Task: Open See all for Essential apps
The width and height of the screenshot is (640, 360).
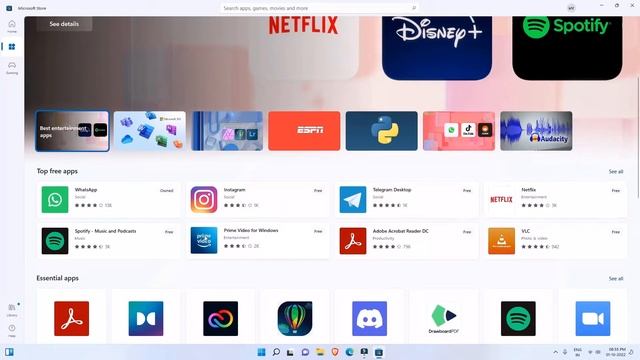Action: pyautogui.click(x=616, y=278)
